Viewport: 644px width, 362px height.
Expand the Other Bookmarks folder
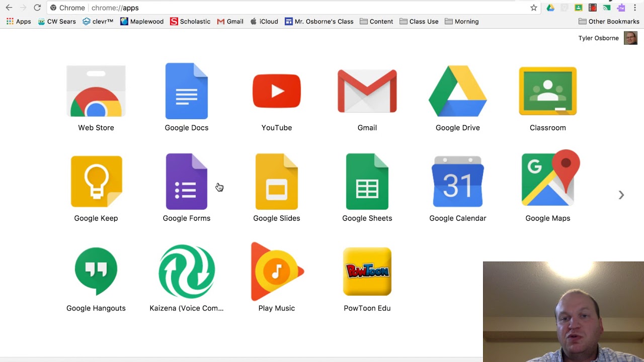609,22
